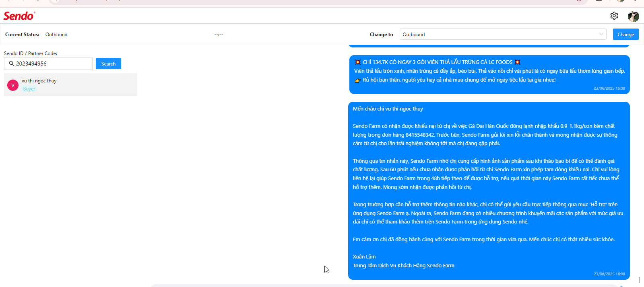Click the dropdown chevron arrow beside Outbound

(x=601, y=34)
